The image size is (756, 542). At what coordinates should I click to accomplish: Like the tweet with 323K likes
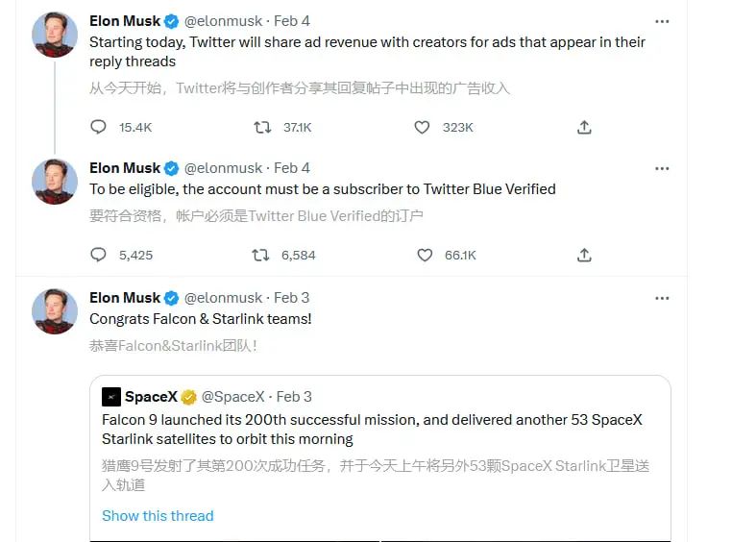click(422, 127)
